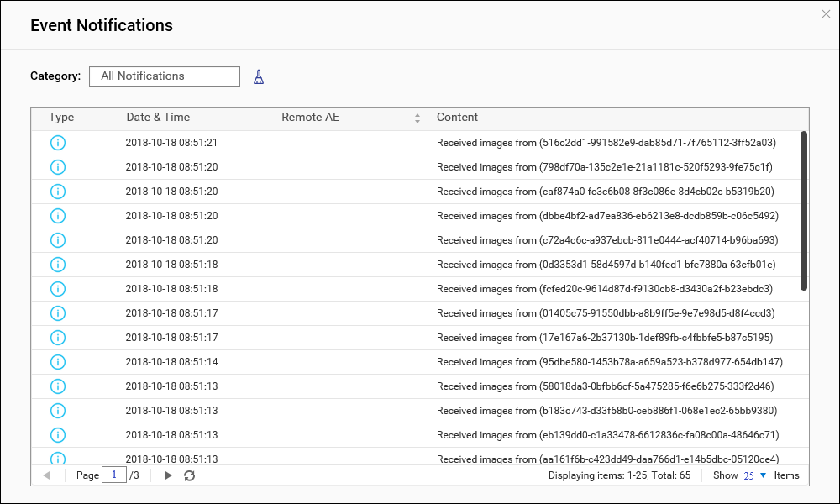This screenshot has width=840, height=504.
Task: Open the Remote AE column sort arrows
Action: (417, 118)
